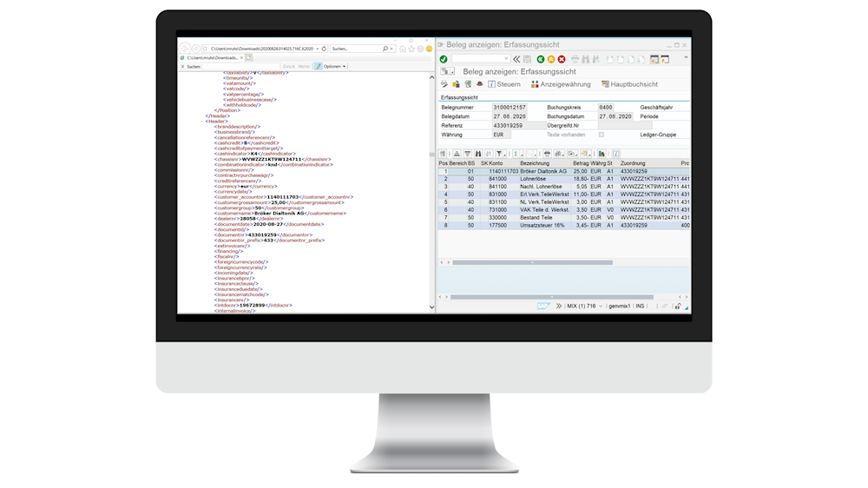Click the SAP logo in the status bar
868x488 pixels.
coord(542,306)
